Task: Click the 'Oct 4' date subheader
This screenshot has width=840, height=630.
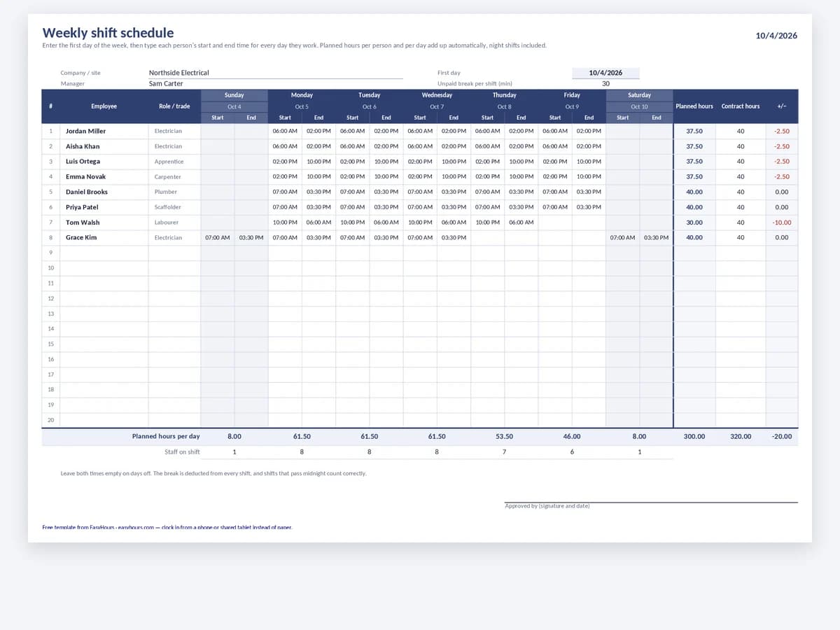Action: tap(234, 106)
